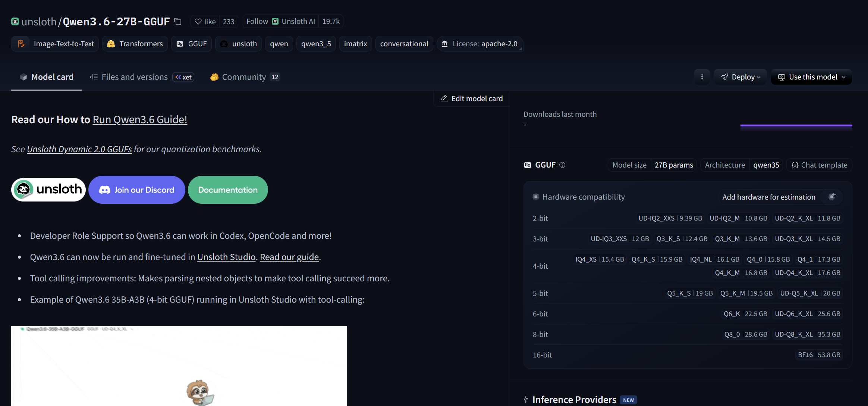The height and width of the screenshot is (406, 868).
Task: Click the Discord logo icon
Action: click(105, 190)
